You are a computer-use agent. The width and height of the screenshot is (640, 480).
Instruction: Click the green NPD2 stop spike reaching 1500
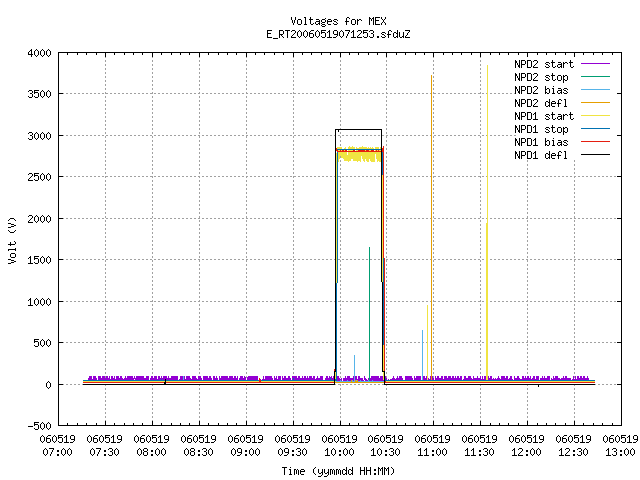(x=369, y=313)
